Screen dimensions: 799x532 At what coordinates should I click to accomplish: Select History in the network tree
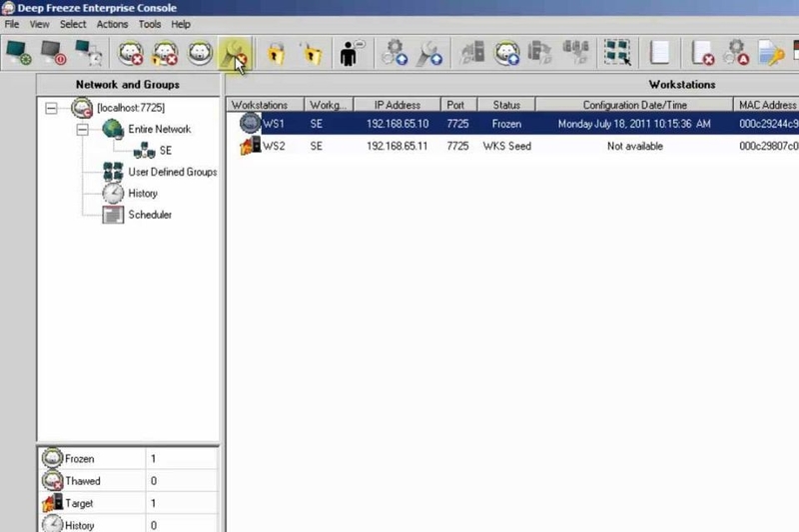click(x=143, y=194)
